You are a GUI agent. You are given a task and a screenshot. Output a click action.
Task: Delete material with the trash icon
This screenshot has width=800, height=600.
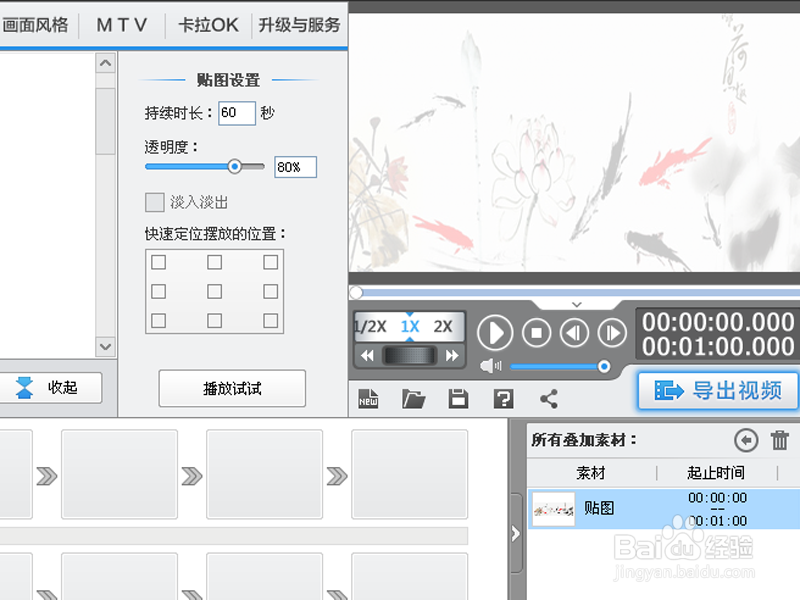point(780,440)
